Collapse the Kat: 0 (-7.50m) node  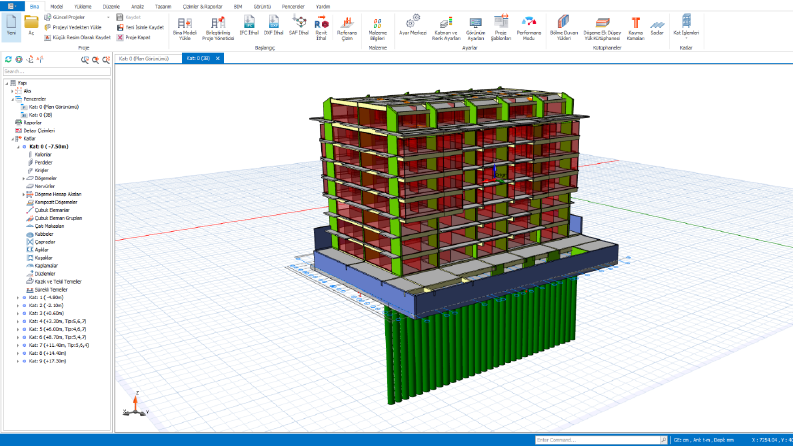tap(18, 147)
